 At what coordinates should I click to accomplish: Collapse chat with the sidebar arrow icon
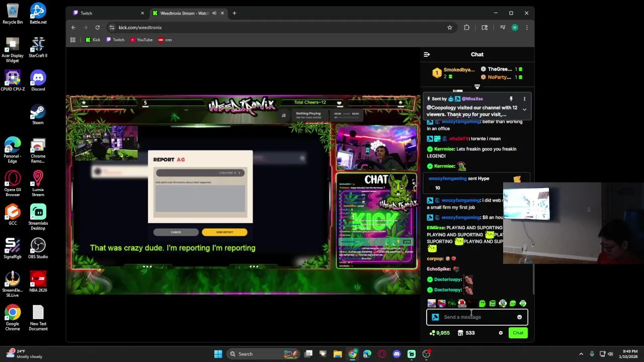[427, 54]
